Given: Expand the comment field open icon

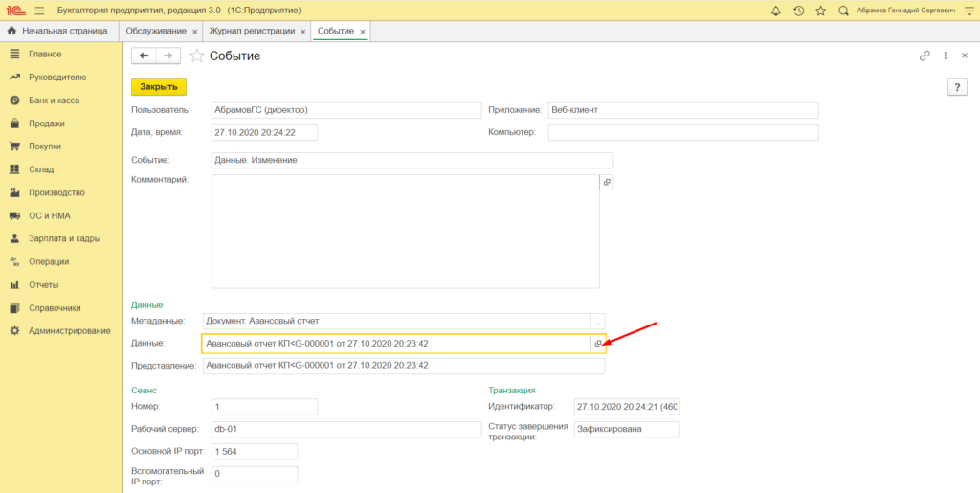Looking at the screenshot, I should point(606,182).
